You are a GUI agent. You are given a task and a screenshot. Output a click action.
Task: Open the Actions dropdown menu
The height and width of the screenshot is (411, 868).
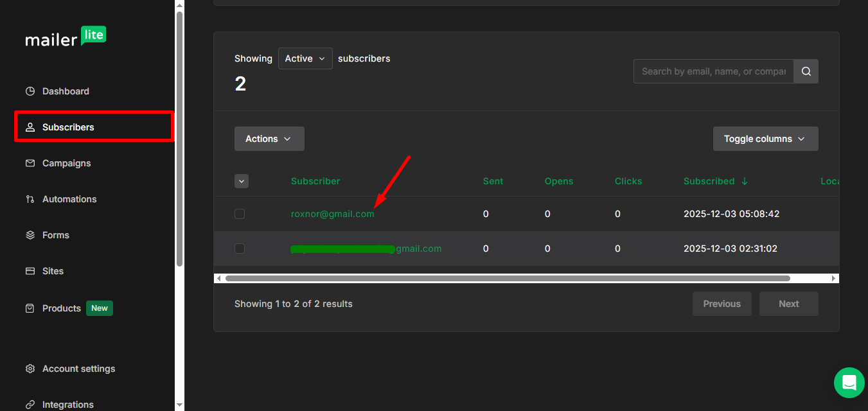269,139
